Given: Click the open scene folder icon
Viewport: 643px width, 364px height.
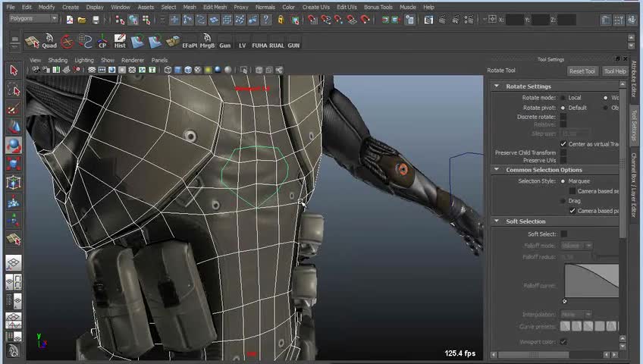Looking at the screenshot, I should pos(83,19).
